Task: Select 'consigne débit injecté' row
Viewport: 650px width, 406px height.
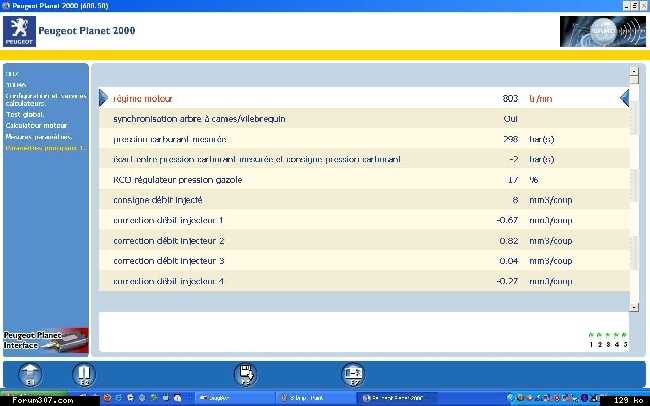Action: coord(364,200)
